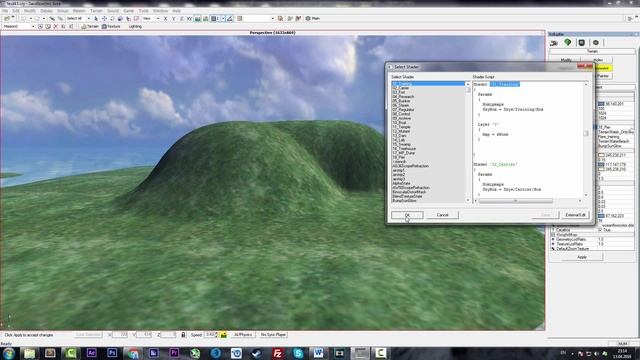Click the Texture button in the second toolbar
This screenshot has height=360, width=640.
pyautogui.click(x=111, y=27)
